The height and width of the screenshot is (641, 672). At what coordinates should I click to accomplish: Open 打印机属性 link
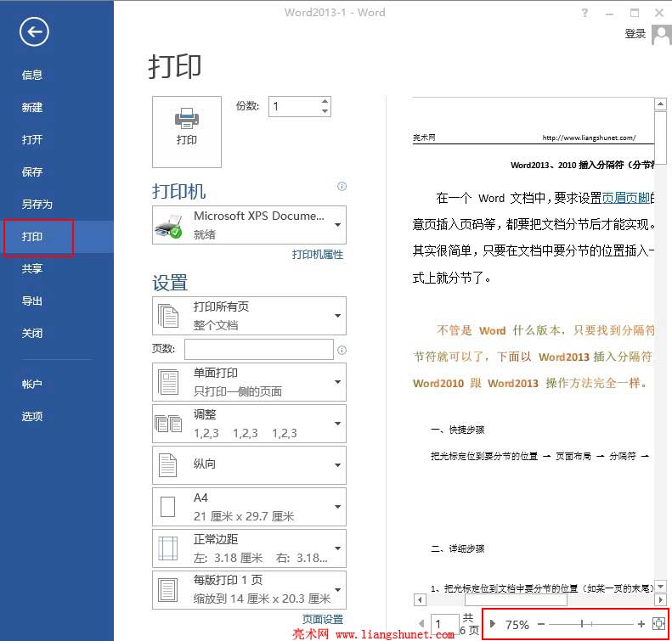coord(318,255)
